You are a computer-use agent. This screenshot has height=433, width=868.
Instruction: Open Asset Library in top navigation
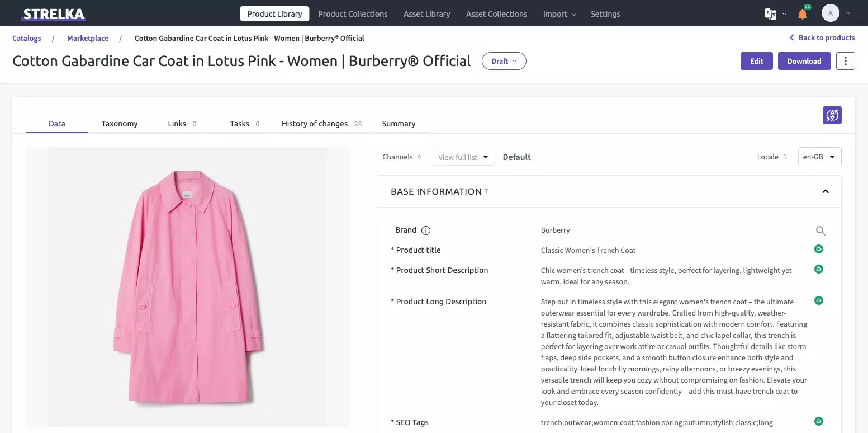[x=427, y=14]
